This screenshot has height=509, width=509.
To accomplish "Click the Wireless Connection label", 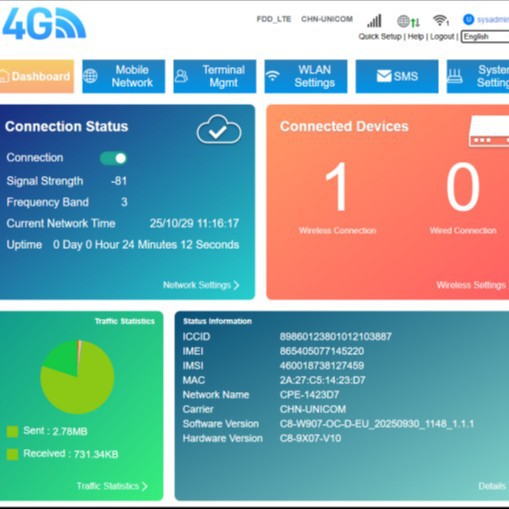I will [337, 230].
